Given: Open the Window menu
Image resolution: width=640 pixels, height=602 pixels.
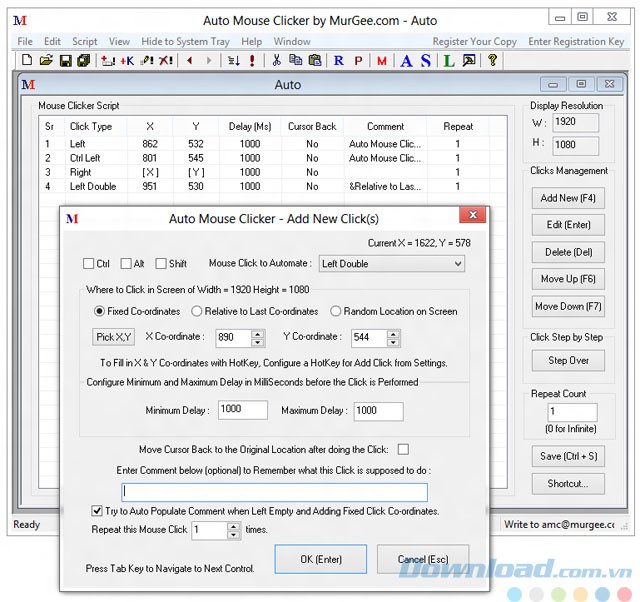Looking at the screenshot, I should [292, 41].
